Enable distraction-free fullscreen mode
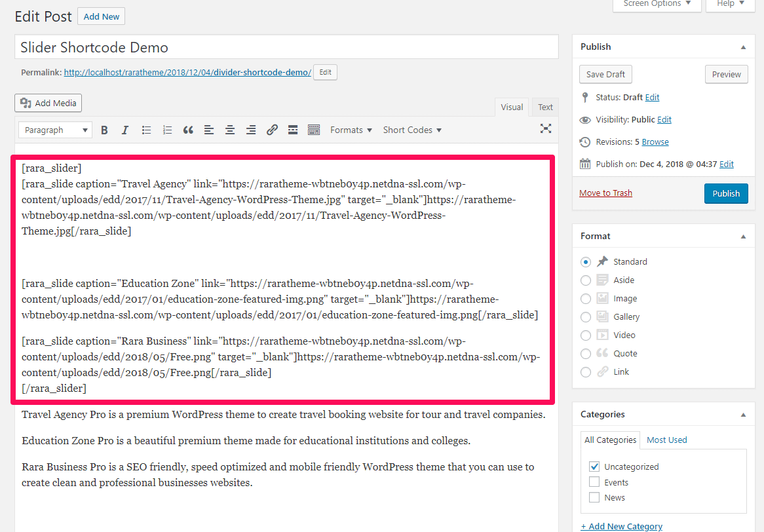Screen dimensions: 764x532 coord(545,128)
